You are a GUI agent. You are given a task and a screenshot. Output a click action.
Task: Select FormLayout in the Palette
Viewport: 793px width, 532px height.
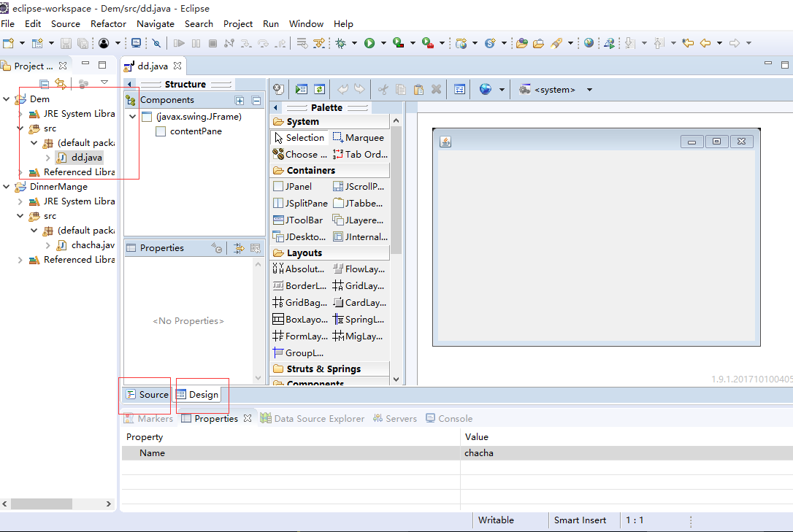[x=300, y=336]
